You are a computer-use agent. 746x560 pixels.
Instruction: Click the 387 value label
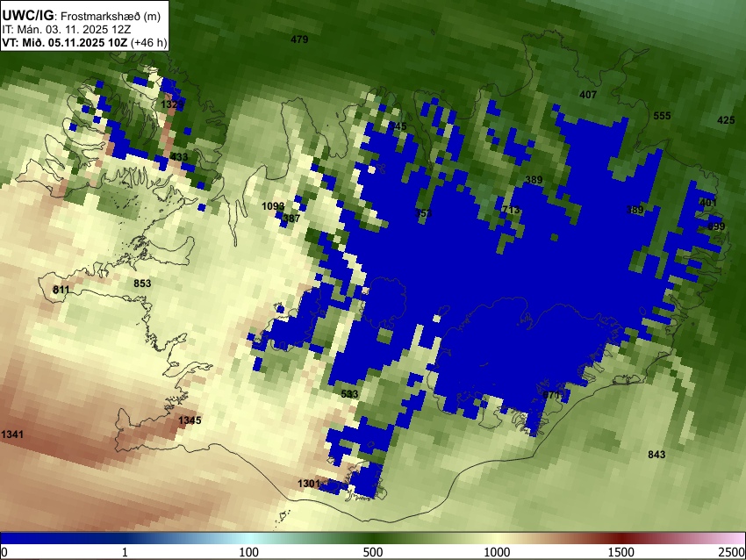(x=291, y=219)
